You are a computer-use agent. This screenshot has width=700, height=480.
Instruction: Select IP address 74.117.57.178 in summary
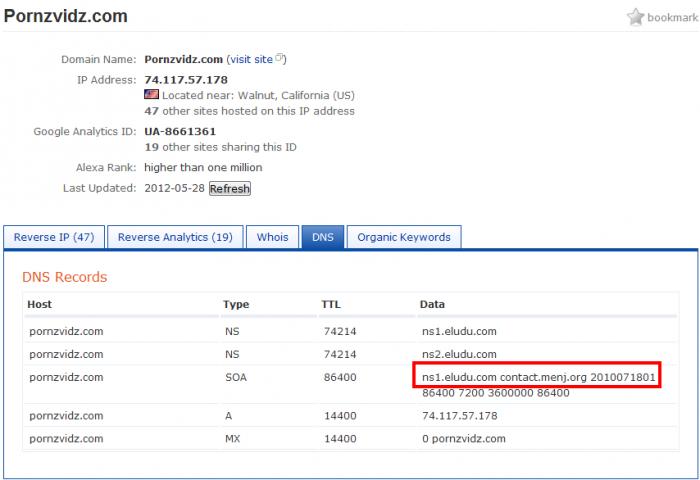point(186,80)
